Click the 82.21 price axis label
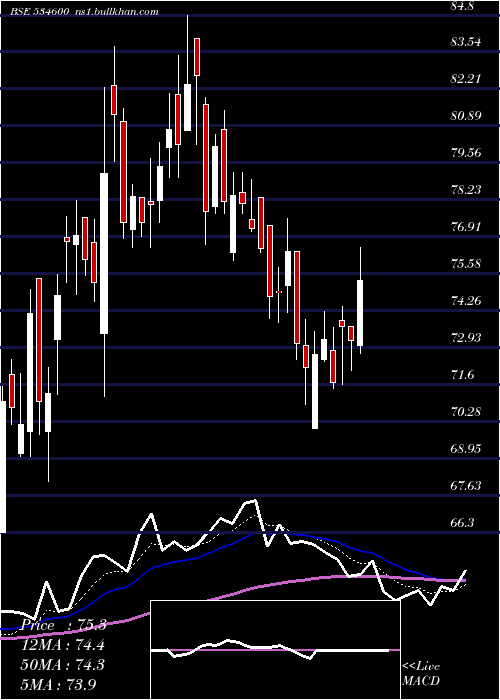The width and height of the screenshot is (500, 700). click(466, 79)
